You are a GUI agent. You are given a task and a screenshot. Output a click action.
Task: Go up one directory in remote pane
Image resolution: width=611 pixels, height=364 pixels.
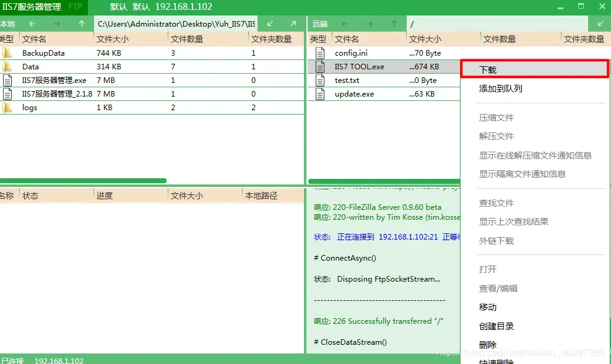tap(394, 24)
